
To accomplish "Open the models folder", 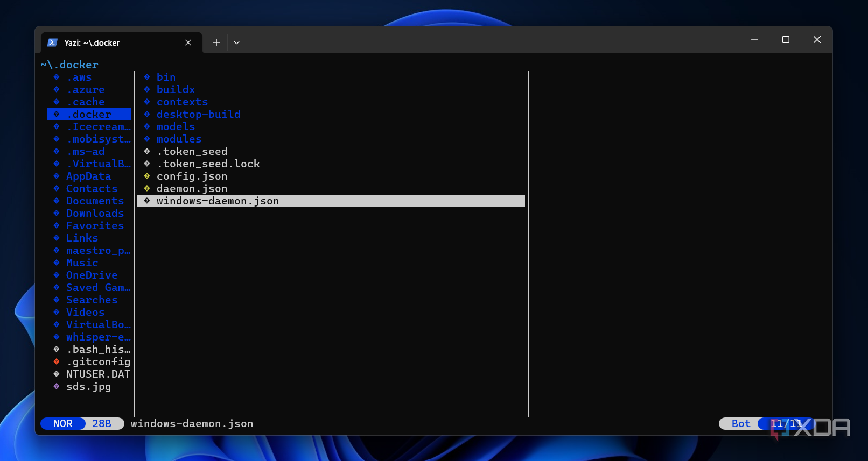I will point(176,127).
